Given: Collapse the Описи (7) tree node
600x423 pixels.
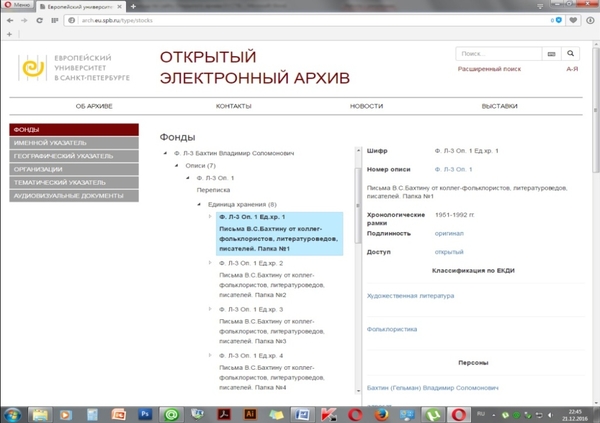Looking at the screenshot, I should (x=176, y=165).
